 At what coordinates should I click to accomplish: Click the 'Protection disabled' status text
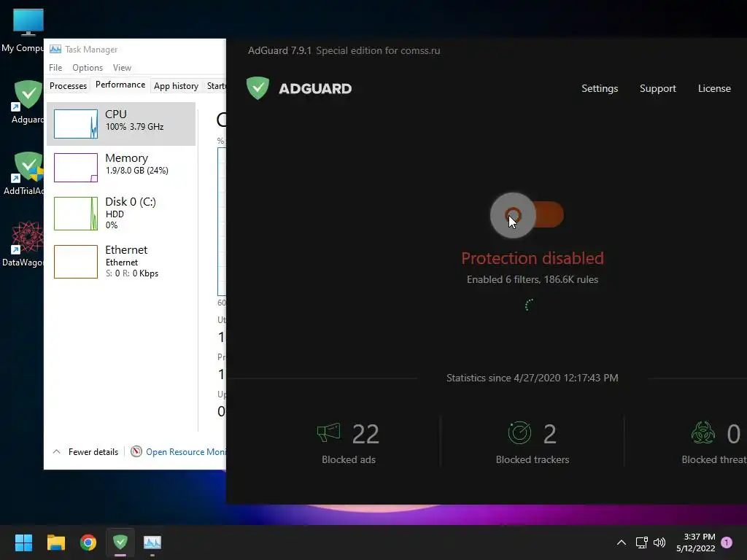tap(532, 258)
